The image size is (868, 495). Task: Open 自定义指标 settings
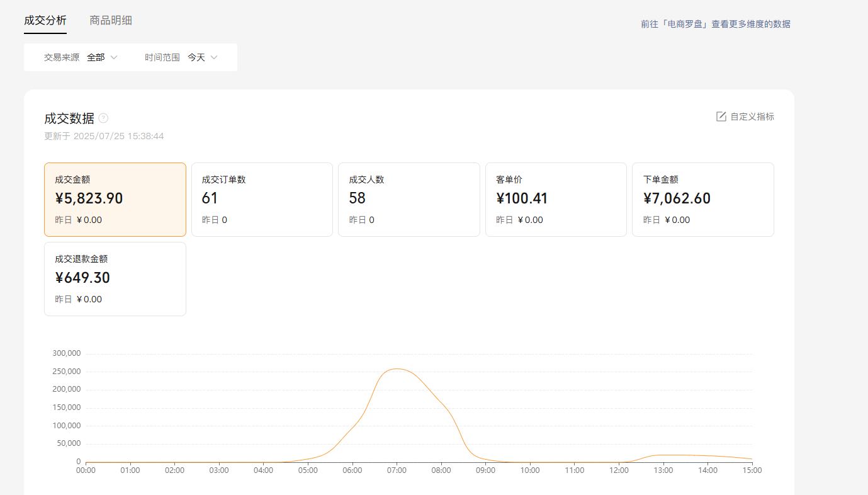pyautogui.click(x=745, y=117)
